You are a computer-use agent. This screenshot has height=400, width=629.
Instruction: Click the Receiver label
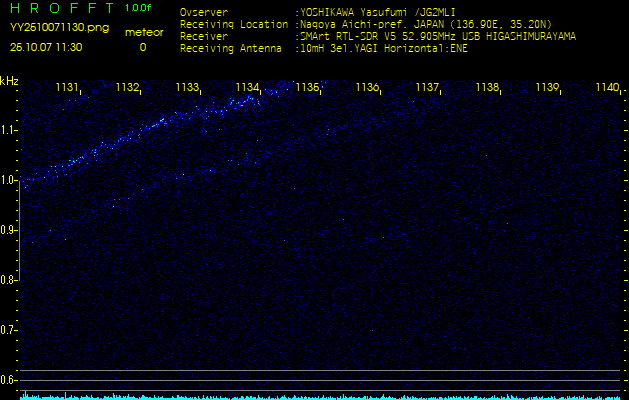pyautogui.click(x=204, y=37)
